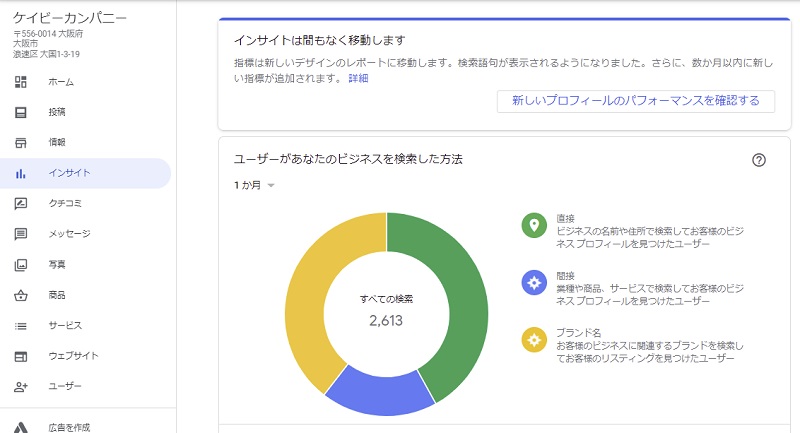Go to the サービス section label

click(x=65, y=325)
